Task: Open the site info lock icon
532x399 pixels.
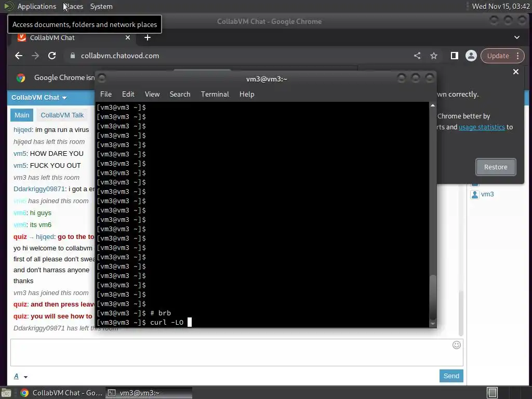Action: tap(73, 56)
